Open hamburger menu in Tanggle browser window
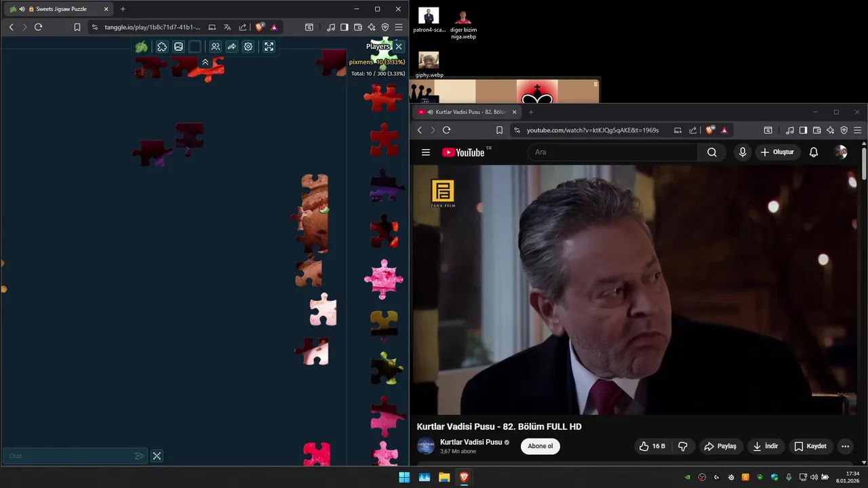The width and height of the screenshot is (868, 488). [x=399, y=27]
